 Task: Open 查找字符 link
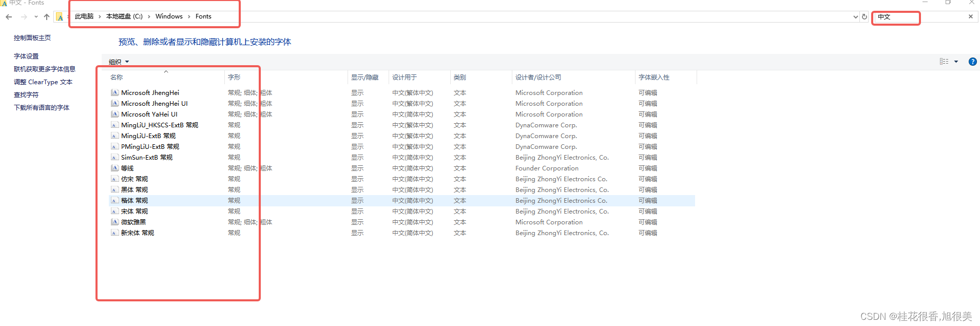coord(26,95)
